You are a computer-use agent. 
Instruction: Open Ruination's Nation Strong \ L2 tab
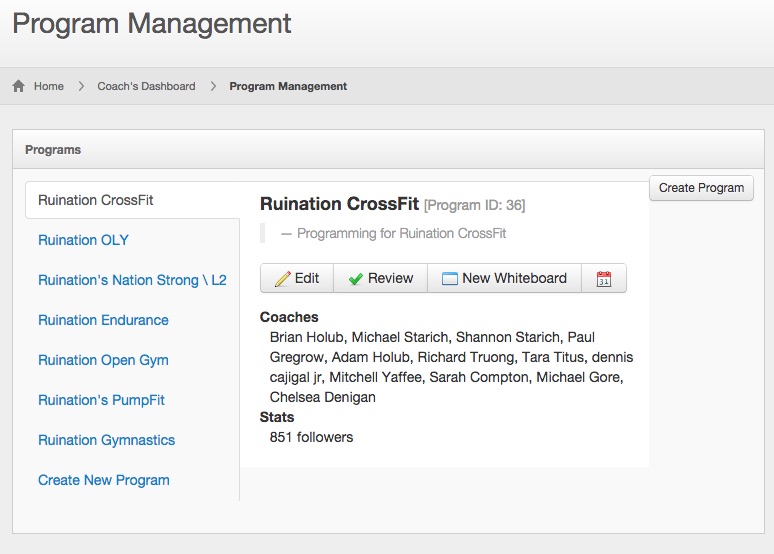click(132, 280)
